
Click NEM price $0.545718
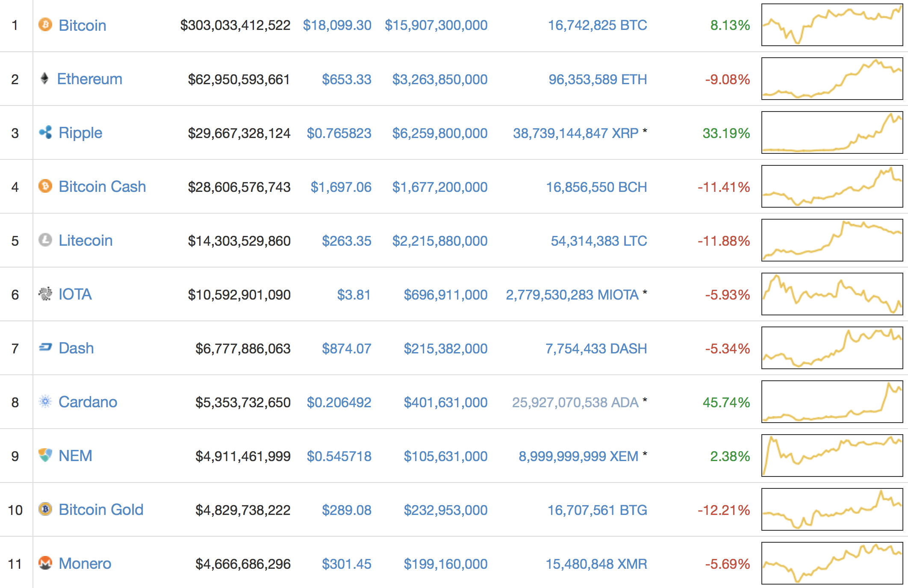pos(339,456)
